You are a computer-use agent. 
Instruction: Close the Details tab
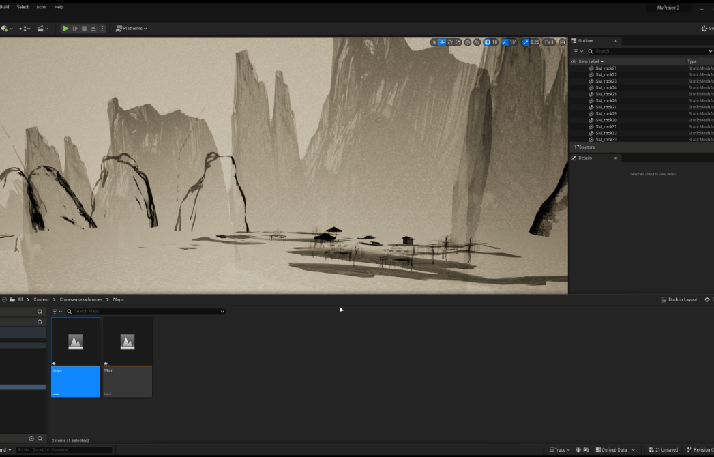(615, 158)
